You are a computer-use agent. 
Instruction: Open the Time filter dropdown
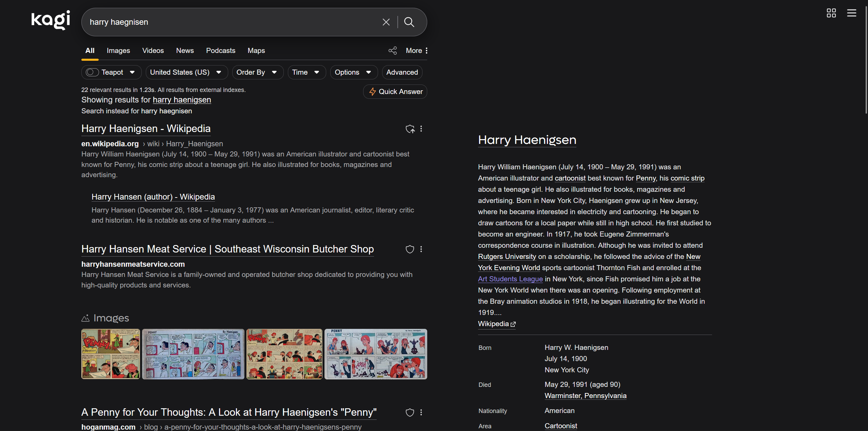tap(307, 72)
